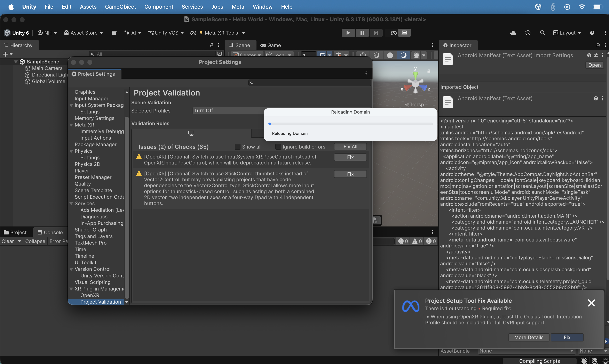Image resolution: width=609 pixels, height=364 pixels.
Task: Enable the Show all checkbox
Action: [237, 147]
